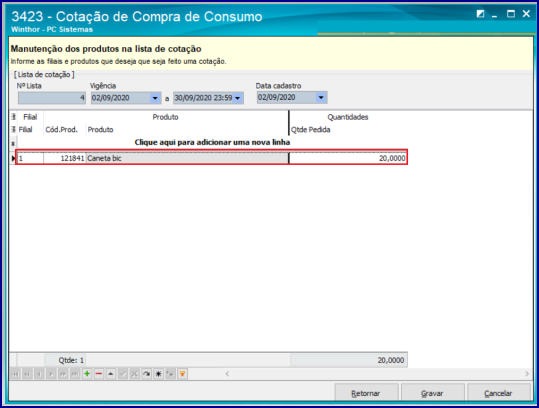Go to last record in navigator

[75, 374]
